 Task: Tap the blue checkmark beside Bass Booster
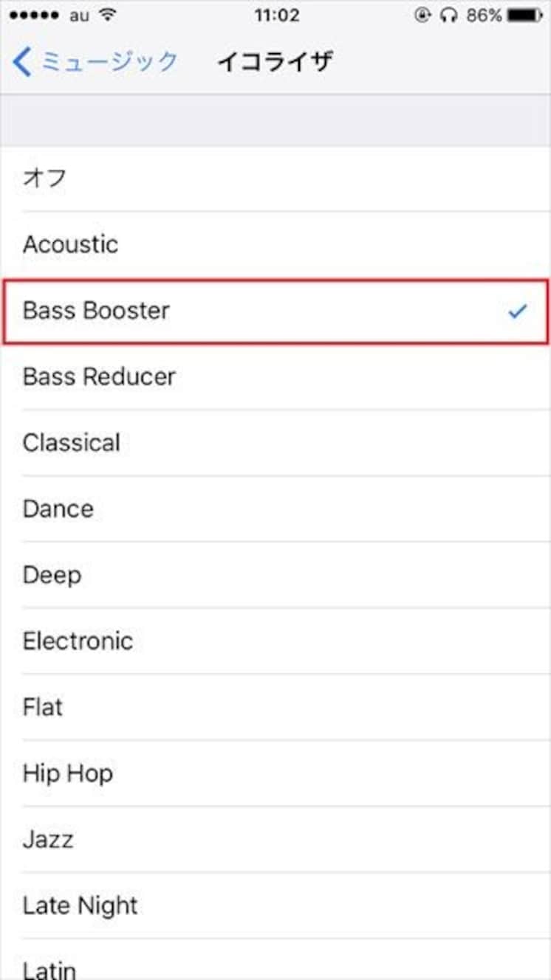(x=518, y=311)
